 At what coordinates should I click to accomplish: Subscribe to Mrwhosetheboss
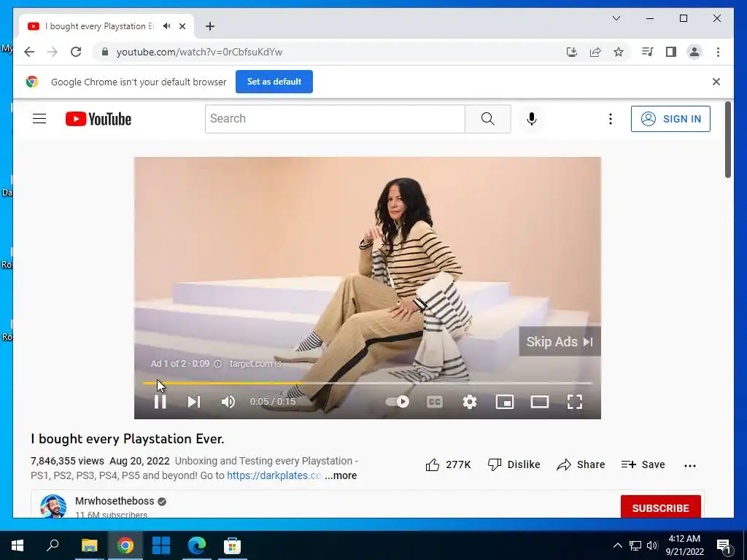(660, 507)
